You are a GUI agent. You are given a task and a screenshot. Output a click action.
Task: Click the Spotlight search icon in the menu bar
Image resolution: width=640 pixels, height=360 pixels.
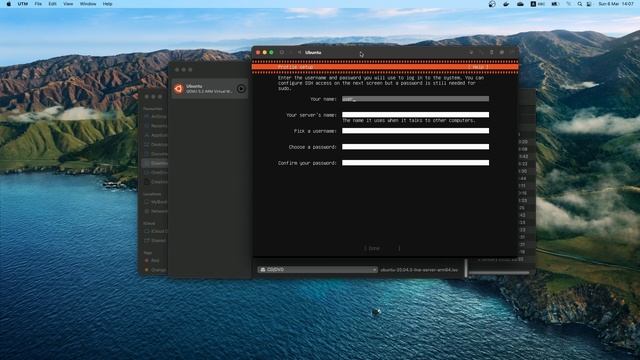[580, 4]
